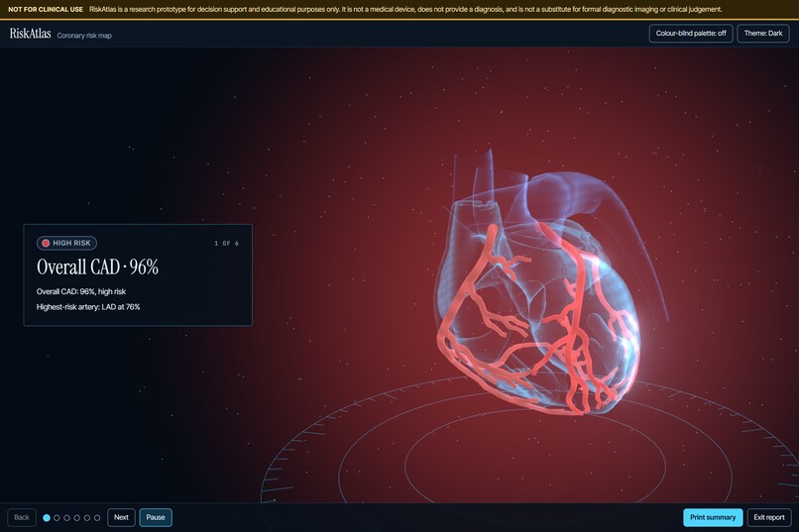
Task: Click the 'Overall CAD · 96%' heading
Action: (x=97, y=266)
